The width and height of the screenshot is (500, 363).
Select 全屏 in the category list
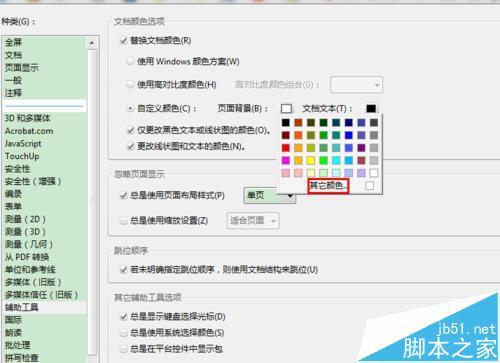pos(44,42)
